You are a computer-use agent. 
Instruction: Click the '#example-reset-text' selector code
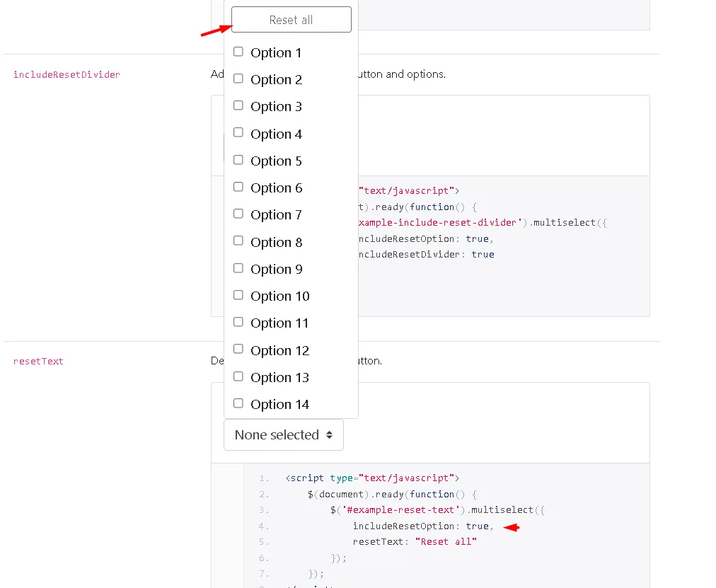pyautogui.click(x=400, y=510)
